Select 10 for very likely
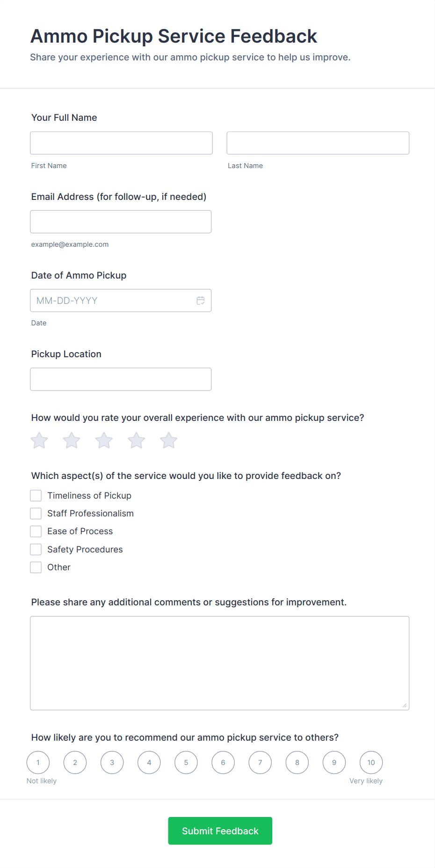Screen dimensions: 435x868 [x=371, y=763]
